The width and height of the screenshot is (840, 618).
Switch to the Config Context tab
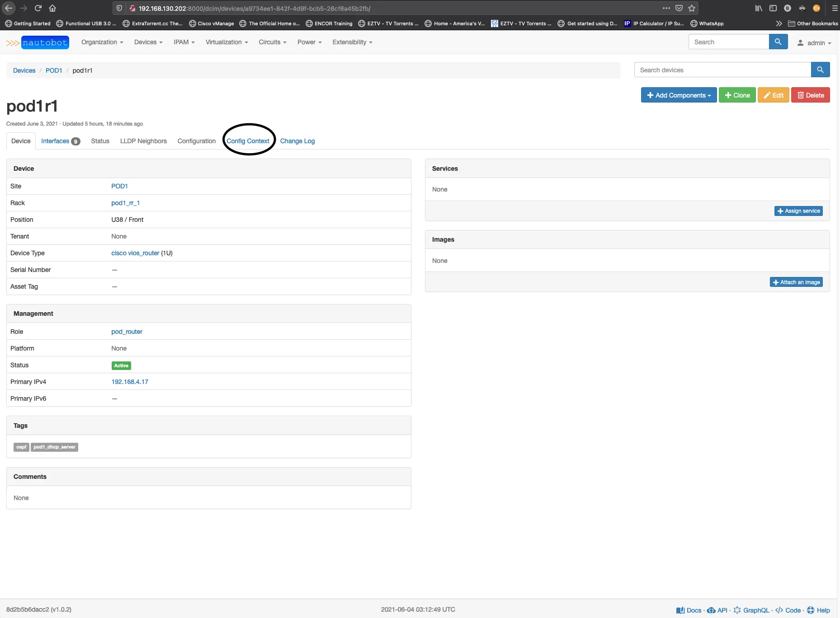(x=248, y=141)
